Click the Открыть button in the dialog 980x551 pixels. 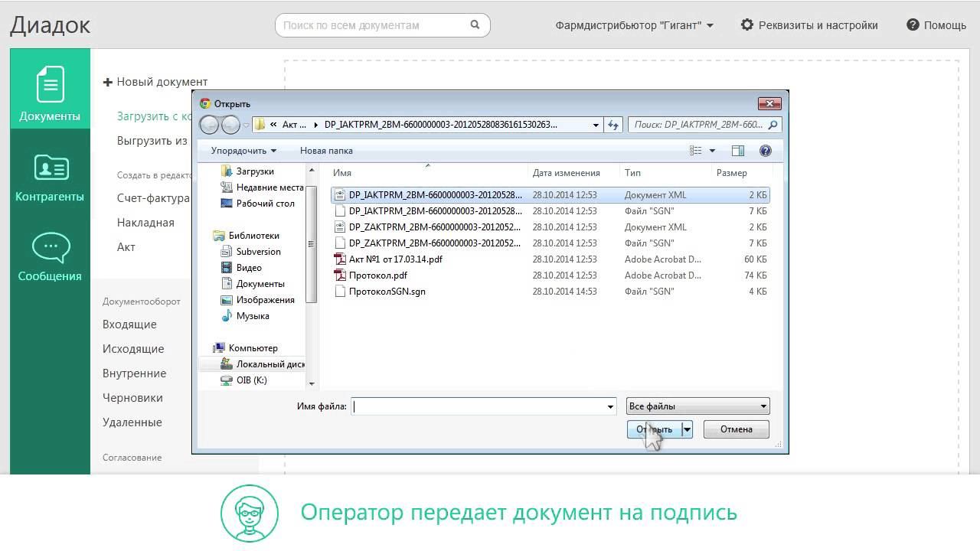pos(655,429)
